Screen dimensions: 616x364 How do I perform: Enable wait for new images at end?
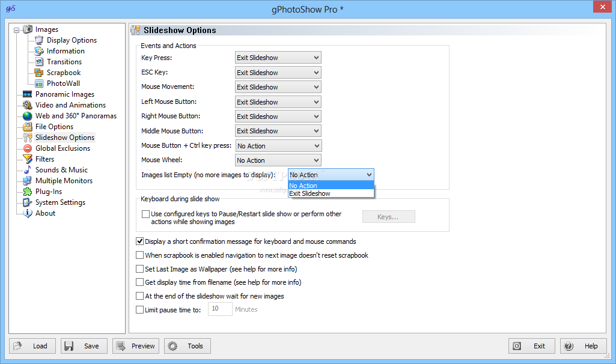click(x=139, y=296)
